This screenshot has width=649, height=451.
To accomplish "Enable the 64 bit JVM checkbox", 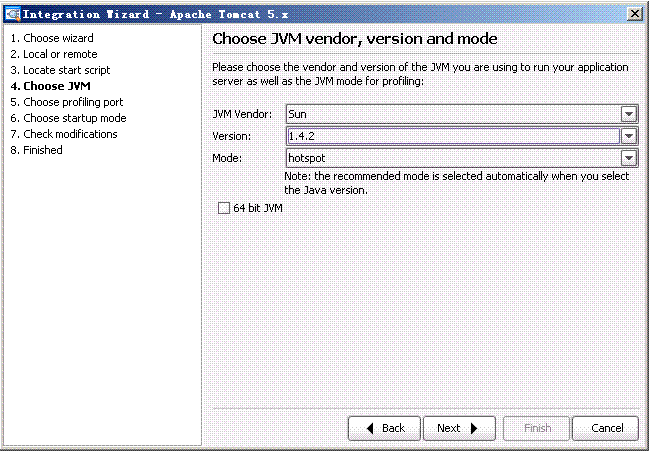I will (x=224, y=208).
